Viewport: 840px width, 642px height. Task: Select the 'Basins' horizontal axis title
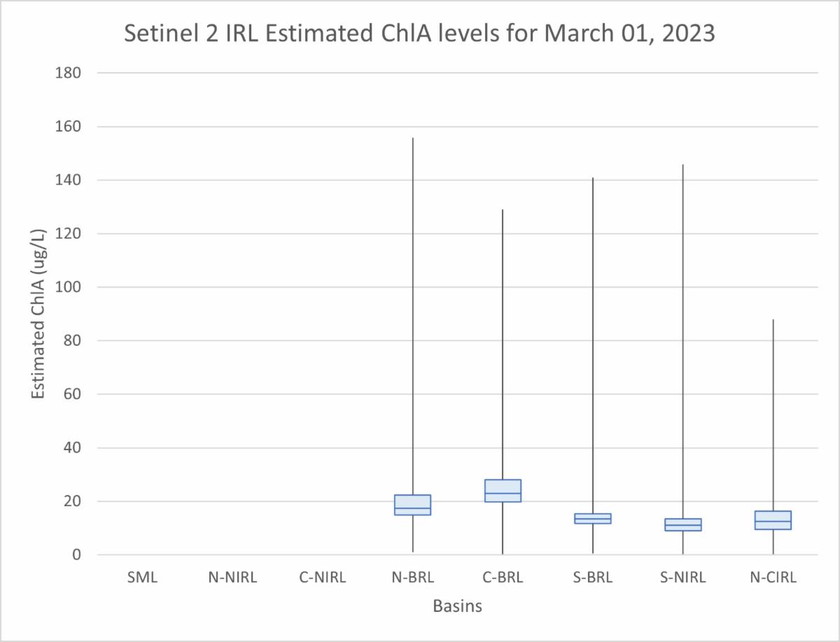pyautogui.click(x=458, y=606)
